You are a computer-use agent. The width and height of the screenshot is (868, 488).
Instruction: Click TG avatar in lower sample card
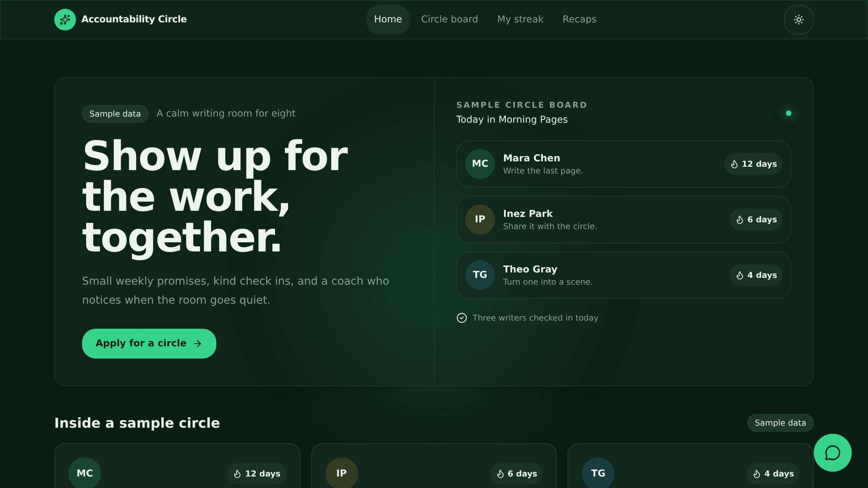tap(598, 473)
